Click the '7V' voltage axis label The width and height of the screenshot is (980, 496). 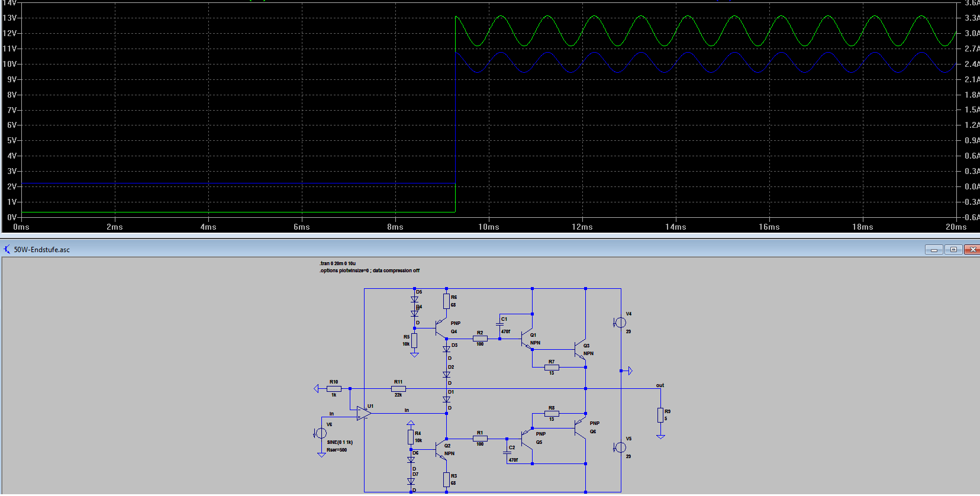click(x=12, y=110)
